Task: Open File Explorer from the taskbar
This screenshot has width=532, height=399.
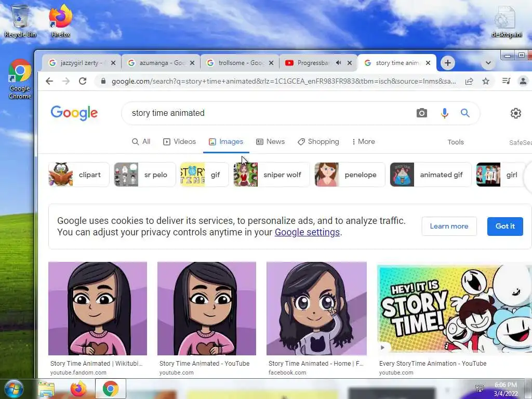Action: tap(46, 389)
